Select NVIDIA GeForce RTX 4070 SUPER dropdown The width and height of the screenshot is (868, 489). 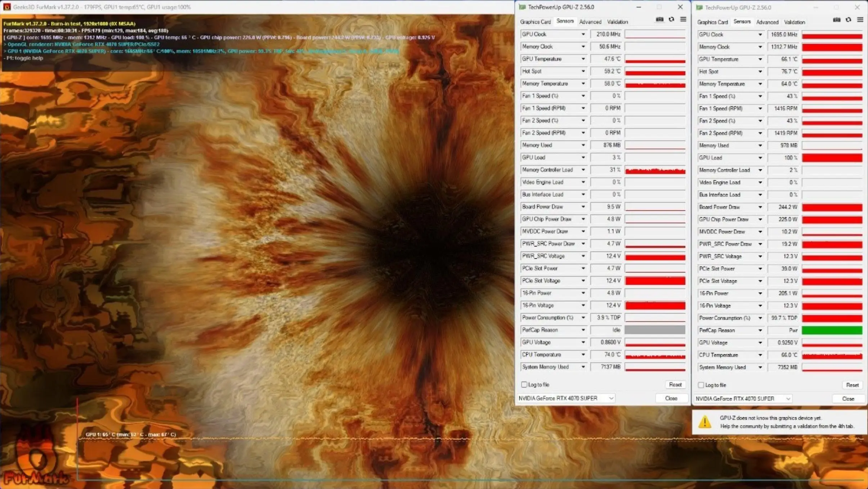tap(567, 398)
